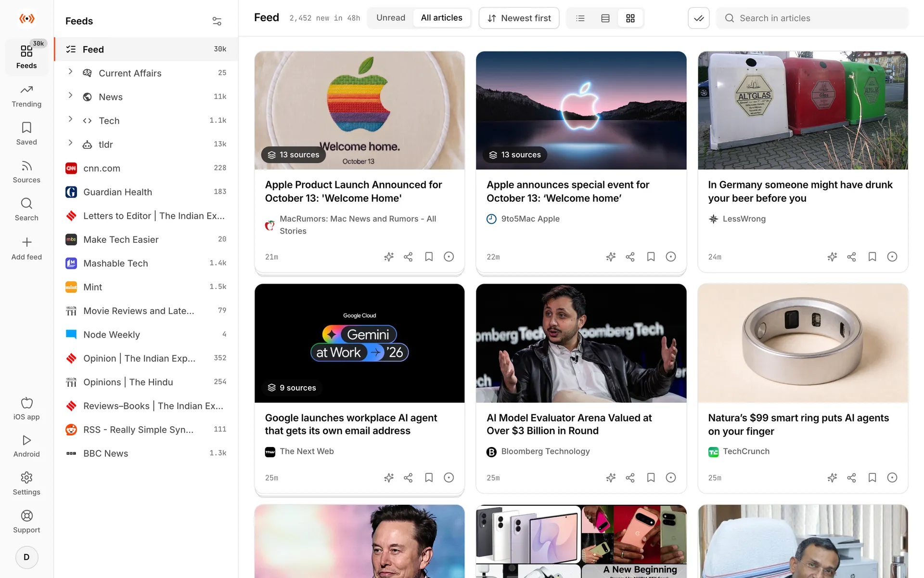Screen dimensions: 924x578
Task: Click the Search in articles field
Action: click(812, 18)
